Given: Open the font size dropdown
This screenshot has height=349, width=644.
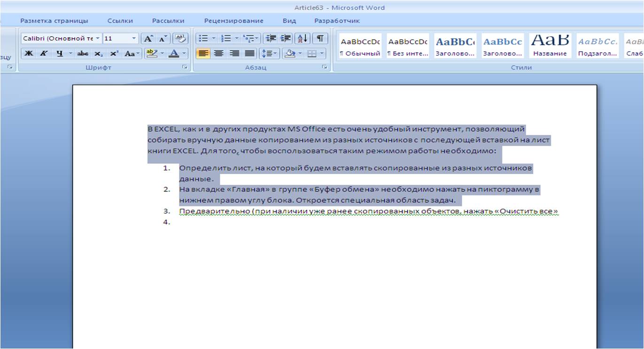Looking at the screenshot, I should pyautogui.click(x=134, y=39).
